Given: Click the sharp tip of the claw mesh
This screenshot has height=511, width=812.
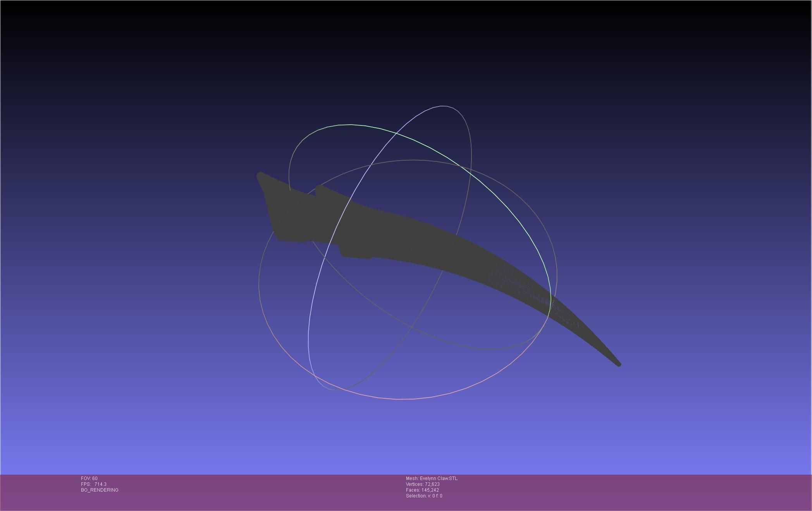Looking at the screenshot, I should (x=618, y=364).
